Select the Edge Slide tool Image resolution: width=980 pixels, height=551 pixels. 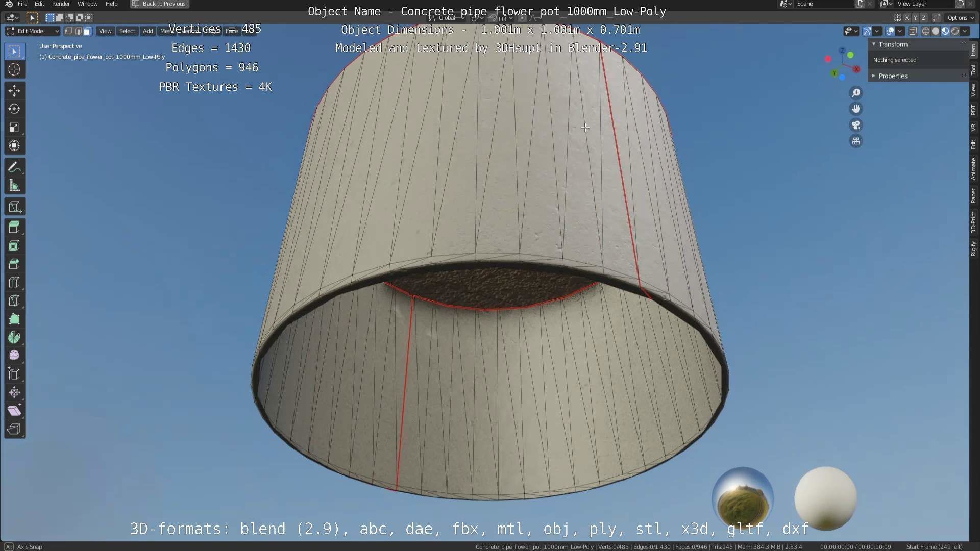click(14, 374)
